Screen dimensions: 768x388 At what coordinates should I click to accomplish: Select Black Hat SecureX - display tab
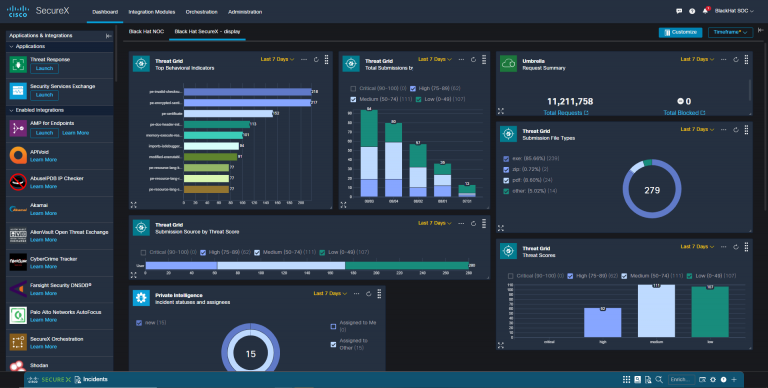pos(207,31)
